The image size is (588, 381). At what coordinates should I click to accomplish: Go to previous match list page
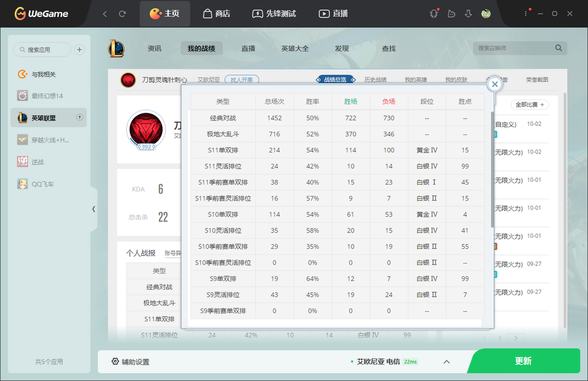coord(485,338)
